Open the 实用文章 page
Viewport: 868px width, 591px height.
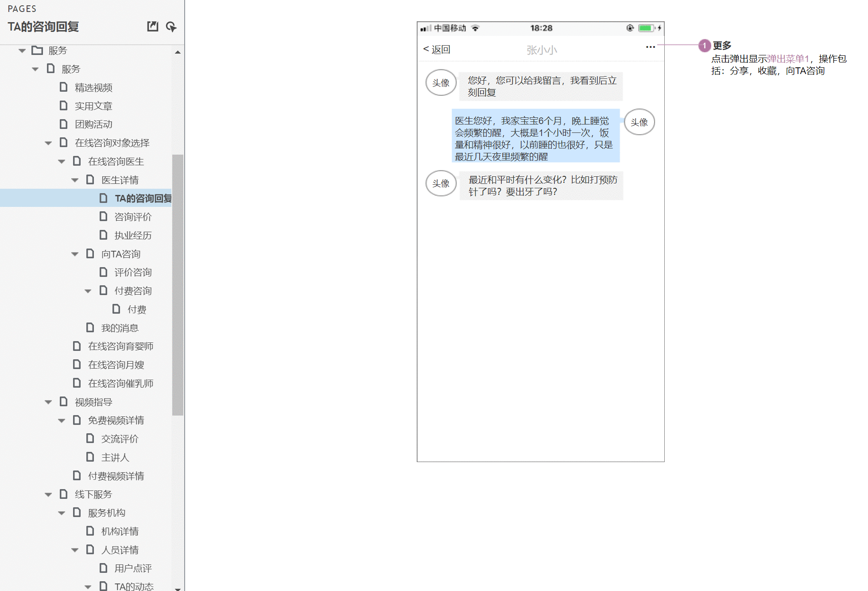tap(93, 106)
